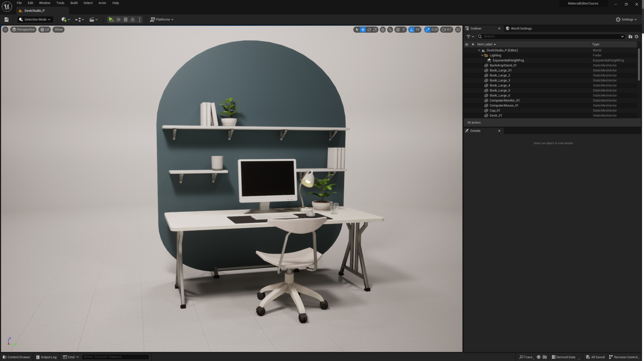This screenshot has height=361, width=644.
Task: Open the Build menu
Action: coord(74,3)
